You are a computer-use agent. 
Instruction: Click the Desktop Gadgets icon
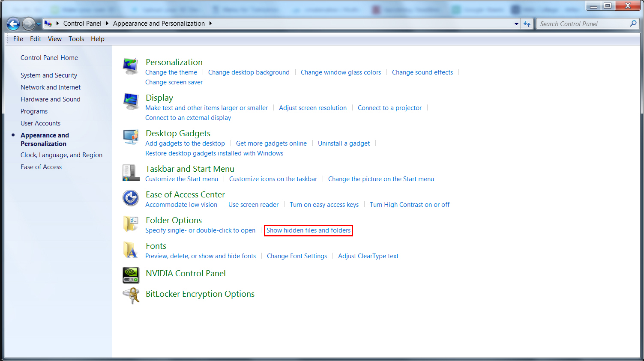(x=131, y=137)
